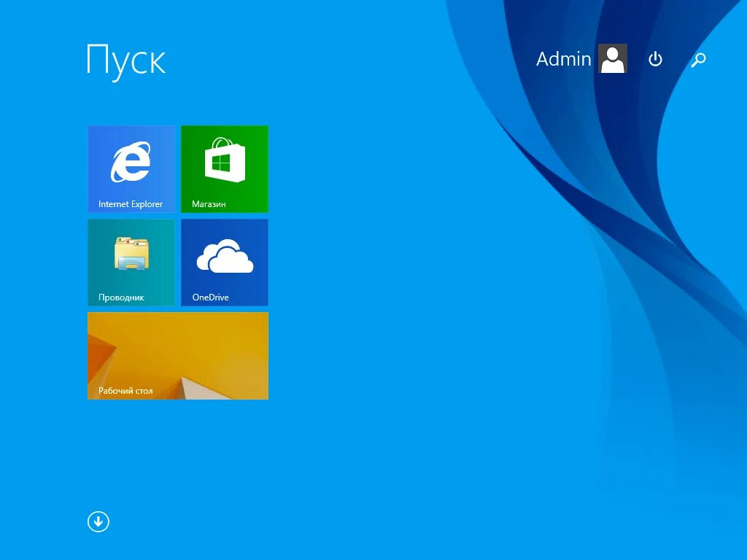
Task: Click the Пуск heading text
Action: pyautogui.click(x=126, y=61)
